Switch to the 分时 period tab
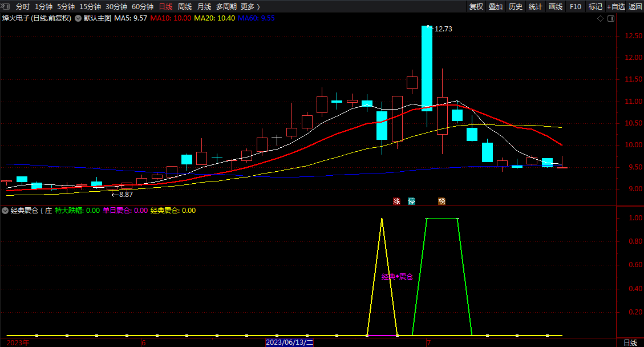The height and width of the screenshot is (347, 644). [23, 7]
